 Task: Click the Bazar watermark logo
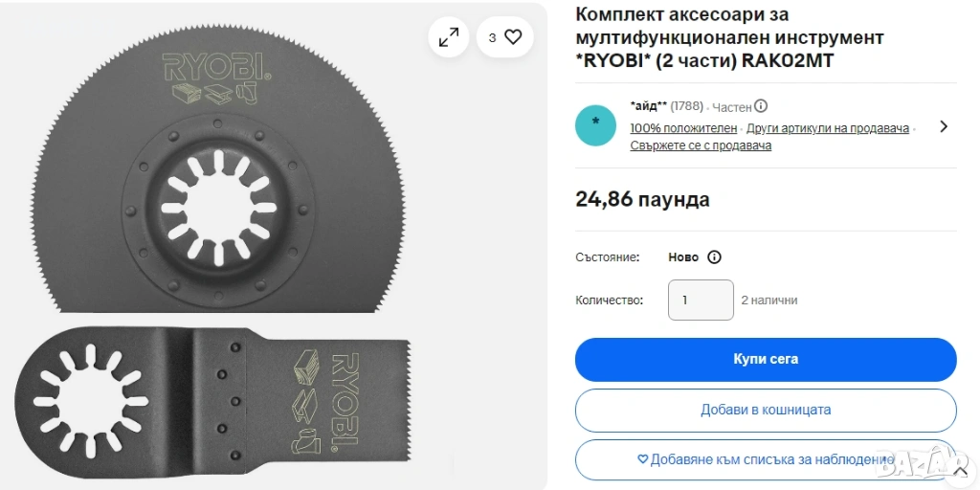pos(926,464)
